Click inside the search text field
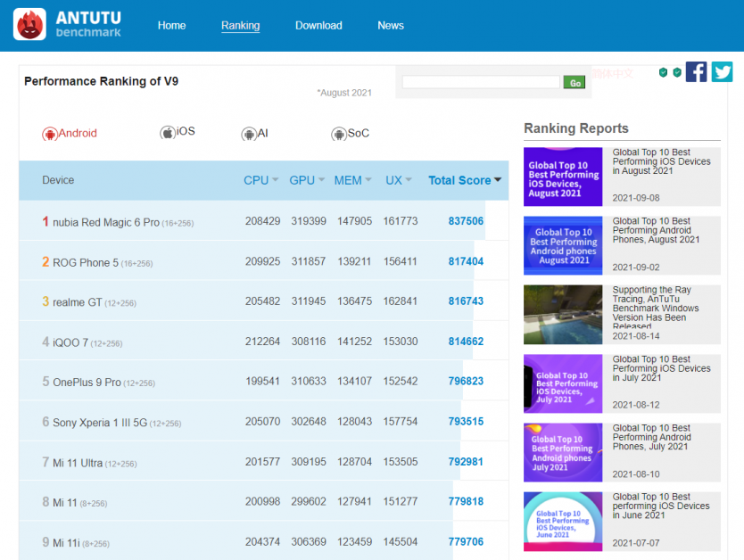This screenshot has height=560, width=744. (481, 82)
